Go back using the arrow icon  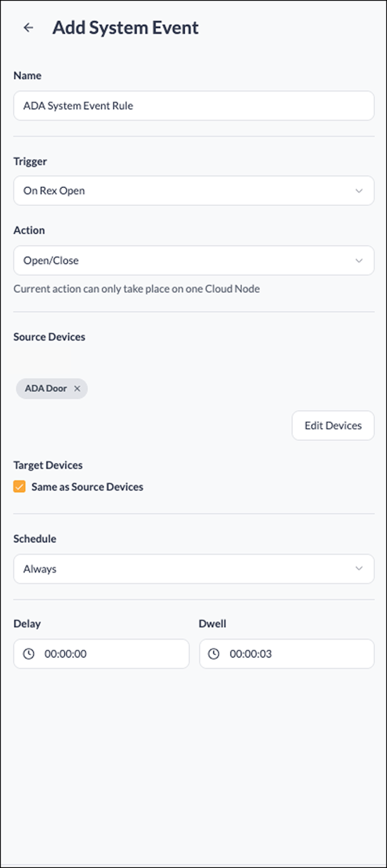pos(28,28)
